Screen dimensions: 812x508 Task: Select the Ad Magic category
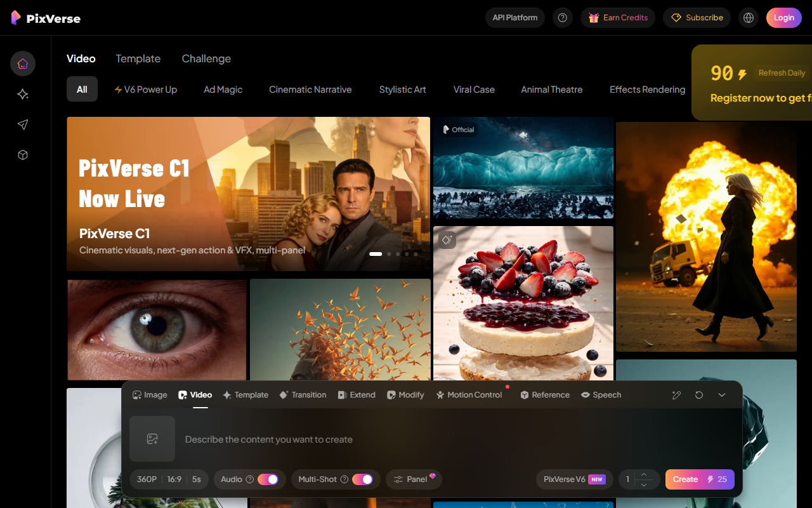coord(223,90)
